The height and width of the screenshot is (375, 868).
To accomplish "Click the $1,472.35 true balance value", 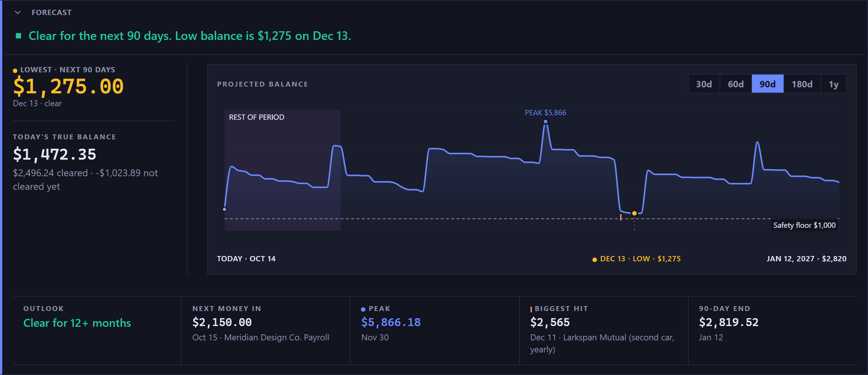I will 55,154.
